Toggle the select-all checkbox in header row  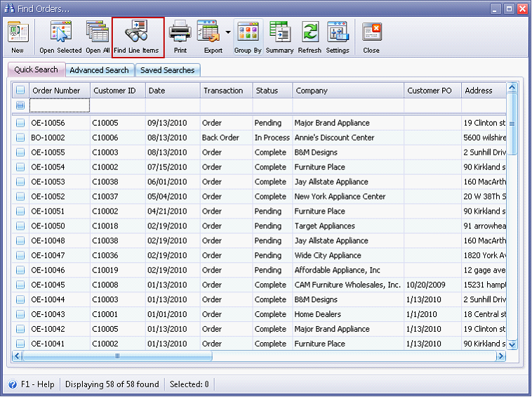click(x=20, y=90)
